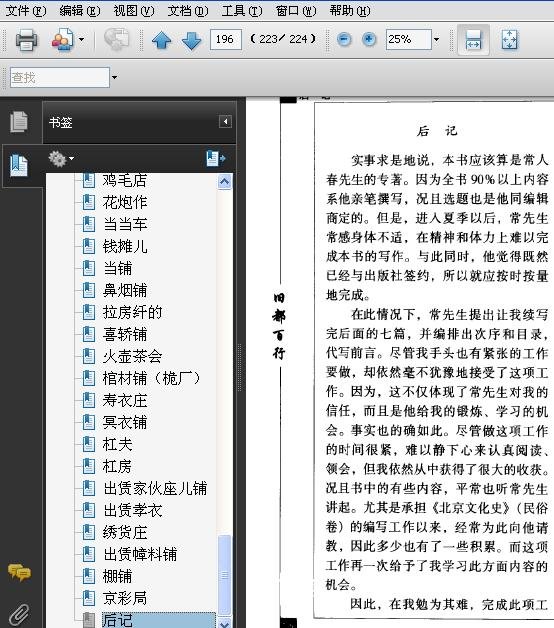Screen dimensions: 554x628
Task: Select bookmark 冥衣铺
Action: pyautogui.click(x=125, y=423)
